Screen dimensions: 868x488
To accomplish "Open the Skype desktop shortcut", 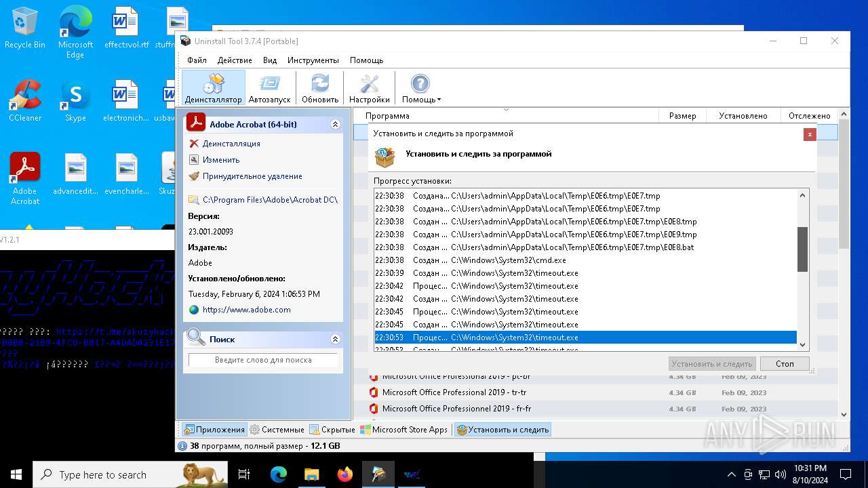I will [75, 101].
